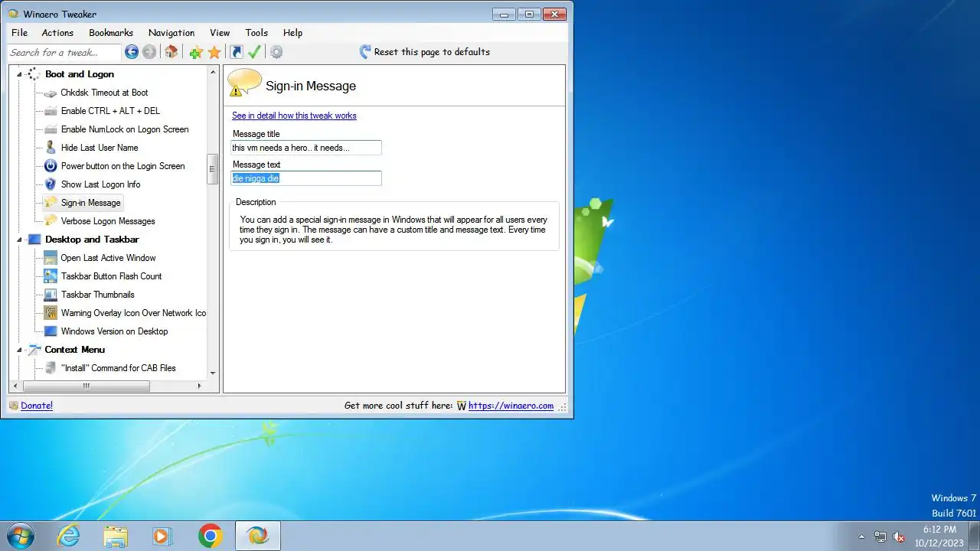Viewport: 980px width, 551px height.
Task: Click the Taskbar Button Flash Count icon
Action: pos(51,276)
